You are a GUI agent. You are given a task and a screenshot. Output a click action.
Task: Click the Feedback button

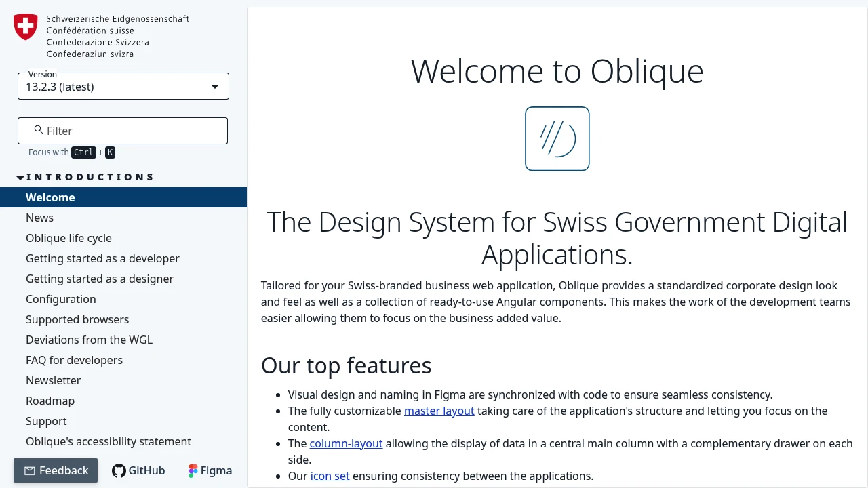[56, 470]
